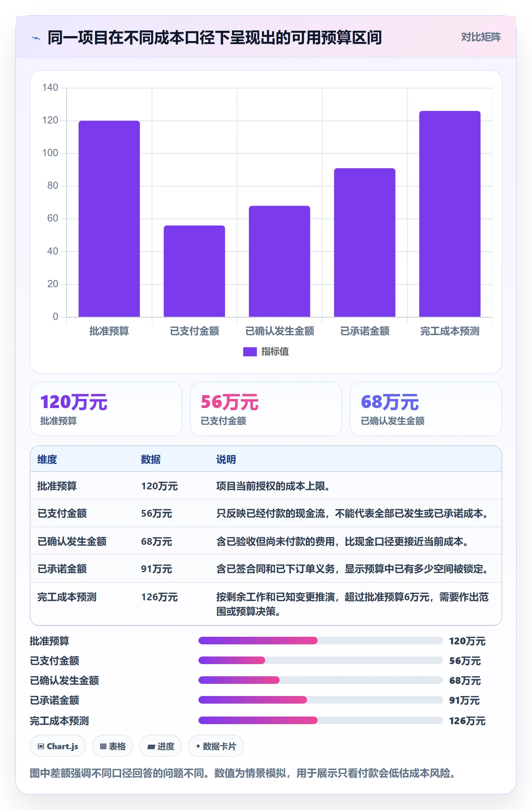
Task: Click the 对比矩阵 label in the header
Action: [x=481, y=37]
